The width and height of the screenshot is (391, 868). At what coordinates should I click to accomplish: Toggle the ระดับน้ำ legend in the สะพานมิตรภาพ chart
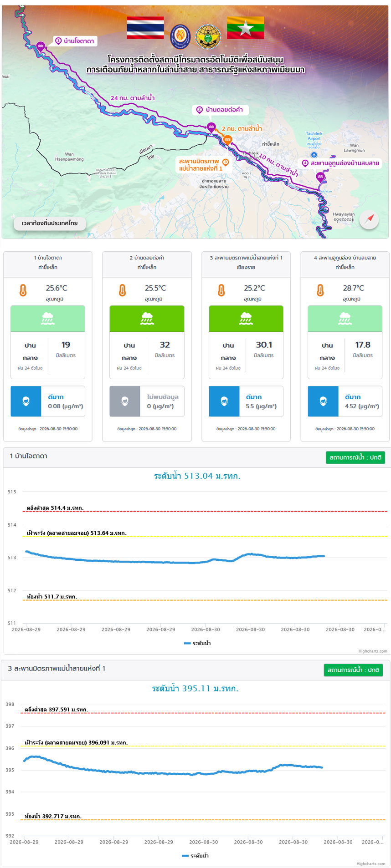[x=195, y=856]
